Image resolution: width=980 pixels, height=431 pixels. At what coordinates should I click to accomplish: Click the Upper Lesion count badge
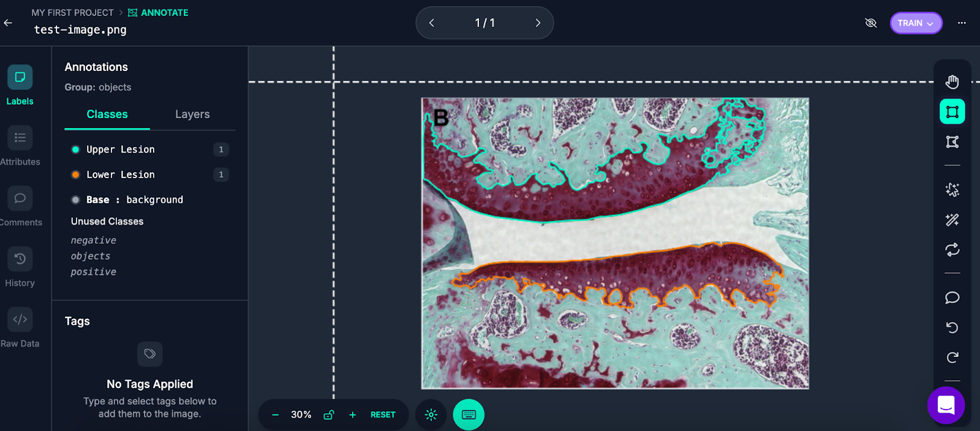(221, 149)
